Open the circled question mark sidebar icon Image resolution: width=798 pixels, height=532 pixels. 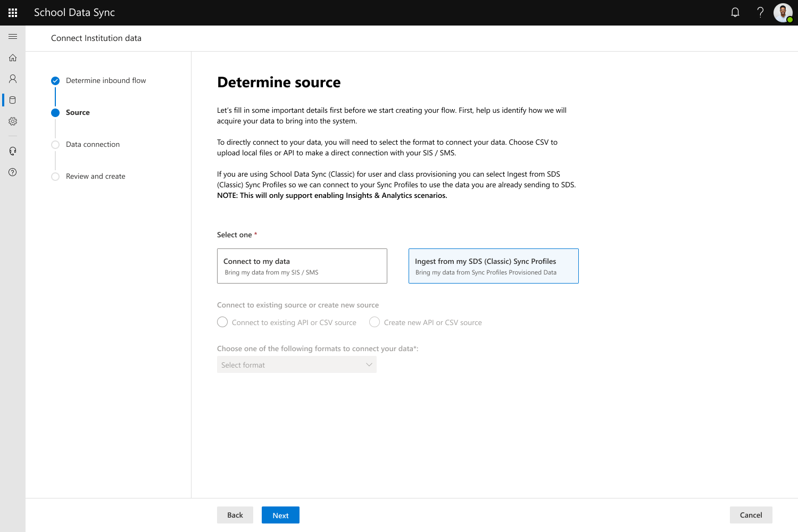coord(13,172)
